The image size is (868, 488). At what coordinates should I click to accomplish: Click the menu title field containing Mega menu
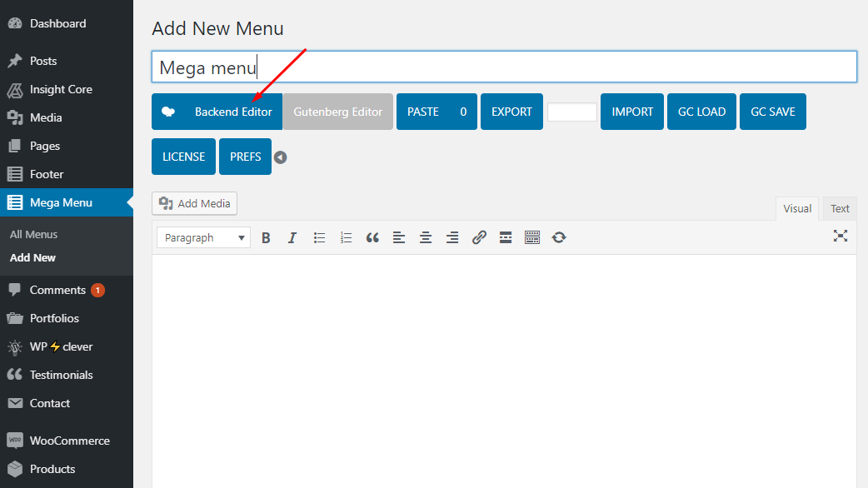(x=504, y=67)
